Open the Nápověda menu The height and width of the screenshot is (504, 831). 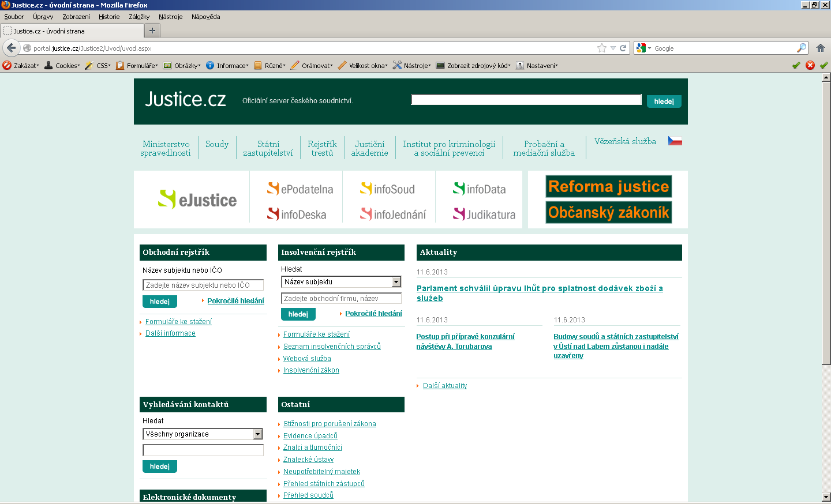pos(205,17)
